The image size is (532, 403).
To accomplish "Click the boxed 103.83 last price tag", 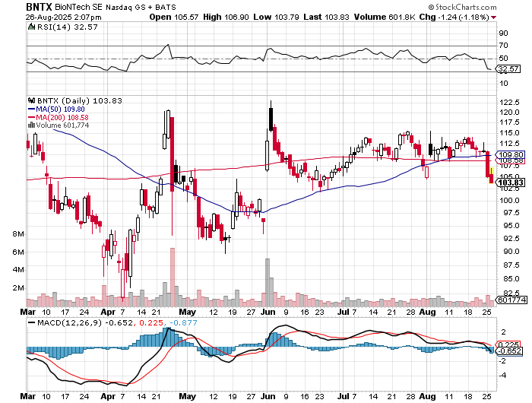I will 511,182.
